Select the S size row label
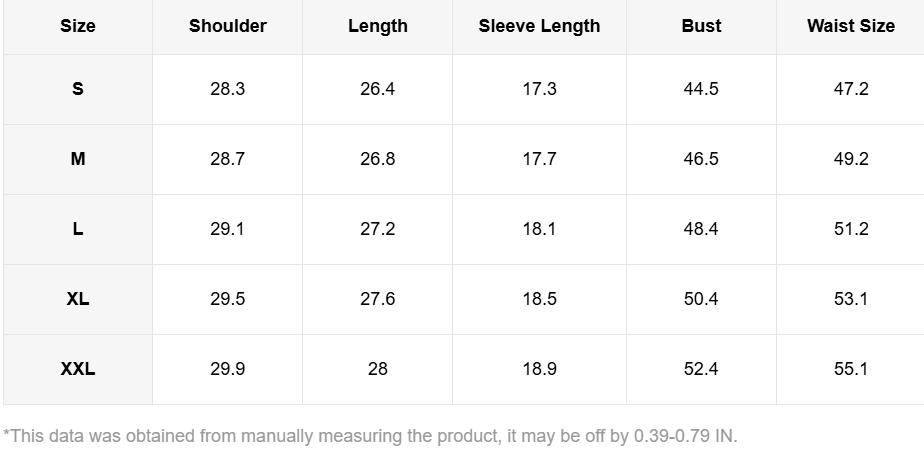The image size is (924, 465). click(78, 89)
